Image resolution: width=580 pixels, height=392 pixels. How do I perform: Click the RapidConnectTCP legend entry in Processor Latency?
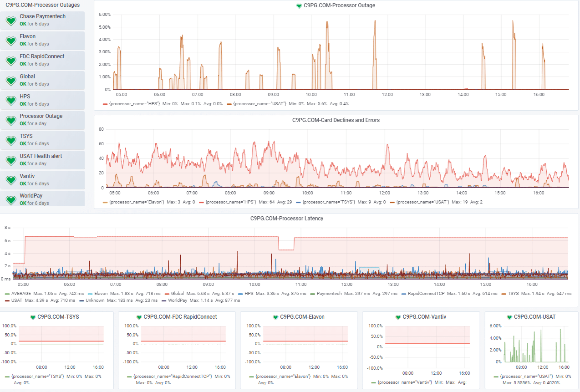[426, 294]
